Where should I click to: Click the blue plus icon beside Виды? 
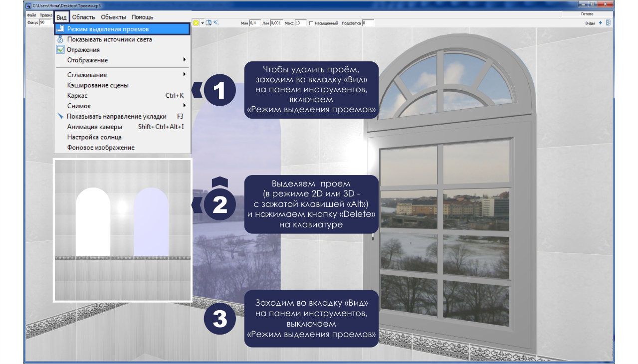pos(601,23)
